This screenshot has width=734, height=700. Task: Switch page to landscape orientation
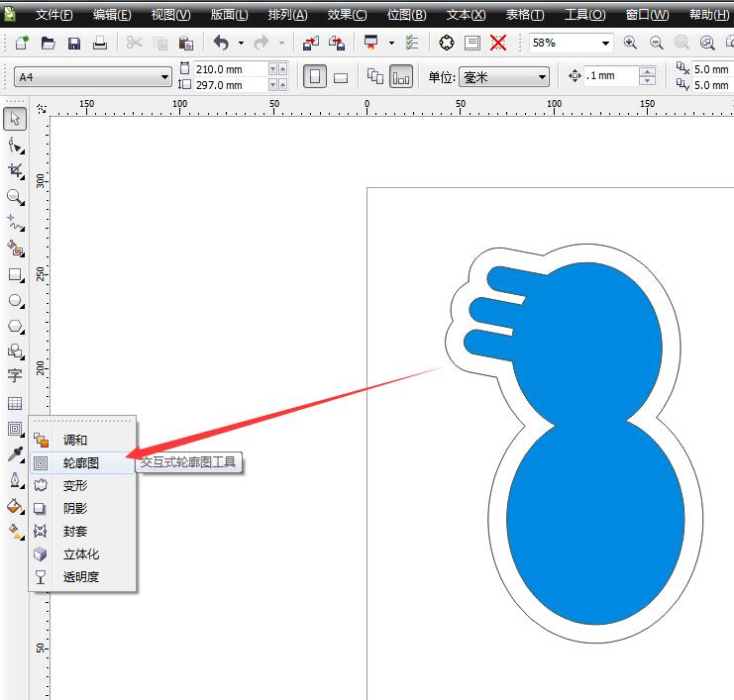[x=341, y=77]
